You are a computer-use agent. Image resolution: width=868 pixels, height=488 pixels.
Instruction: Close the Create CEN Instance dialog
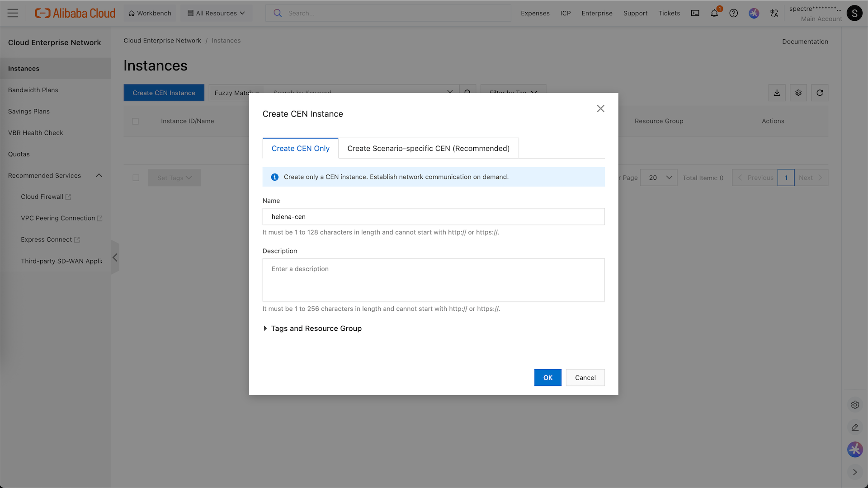pos(600,108)
